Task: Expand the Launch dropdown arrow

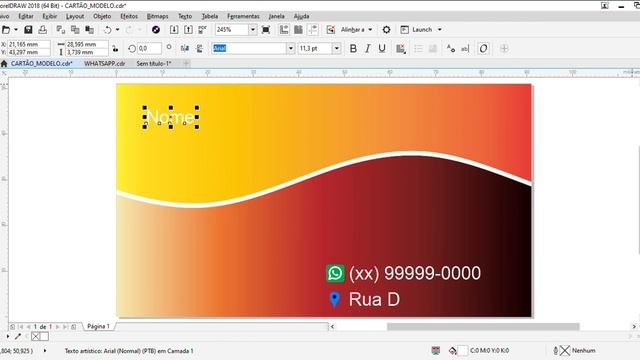Action: (x=440, y=30)
